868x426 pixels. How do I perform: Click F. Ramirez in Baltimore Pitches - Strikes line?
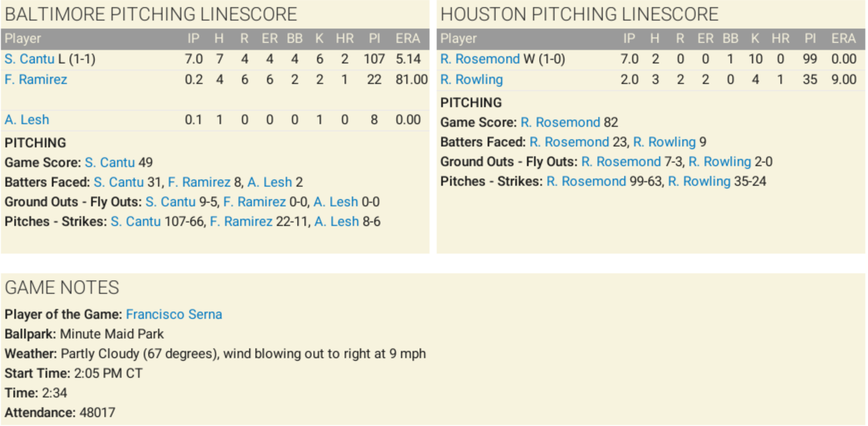[241, 221]
